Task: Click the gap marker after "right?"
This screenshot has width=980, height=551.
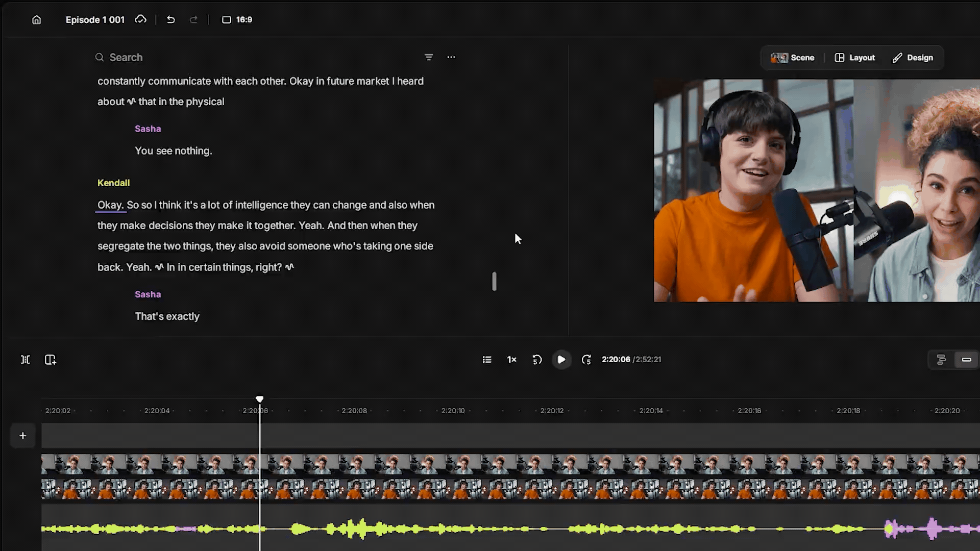Action: click(289, 267)
